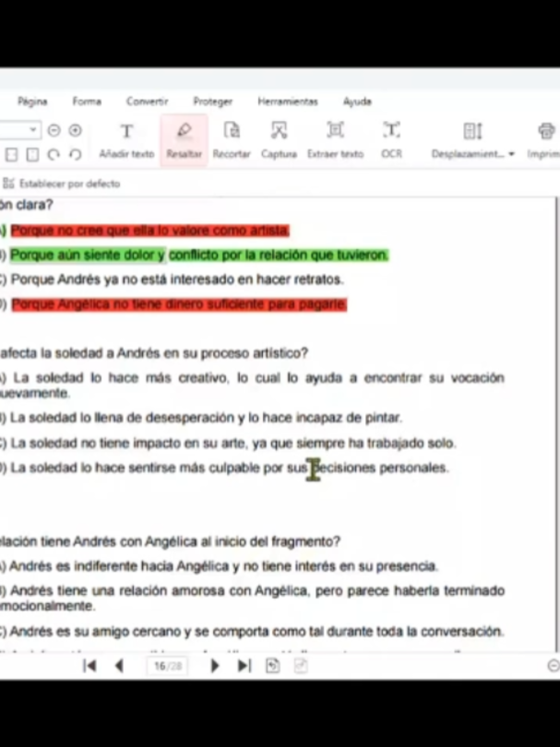Viewport: 560px width, 747px height.
Task: Open the Proteger menu
Action: pos(212,101)
